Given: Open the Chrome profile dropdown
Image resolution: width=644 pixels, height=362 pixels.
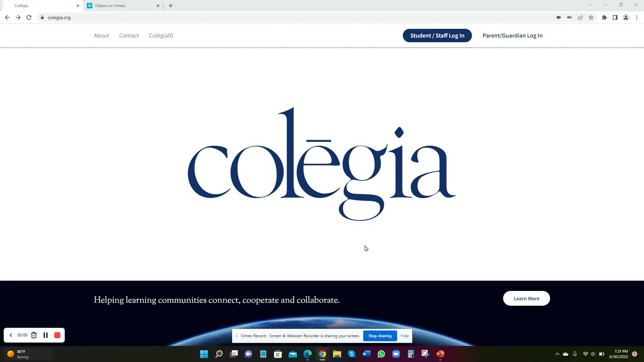Looking at the screenshot, I should (626, 17).
